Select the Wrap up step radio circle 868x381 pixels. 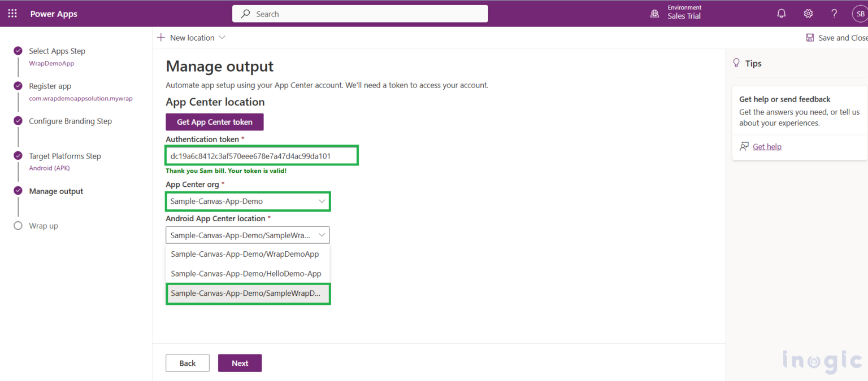pos(18,225)
